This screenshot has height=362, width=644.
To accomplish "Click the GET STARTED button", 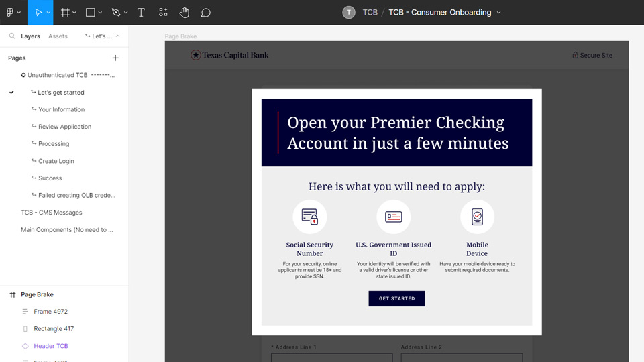I will [396, 298].
